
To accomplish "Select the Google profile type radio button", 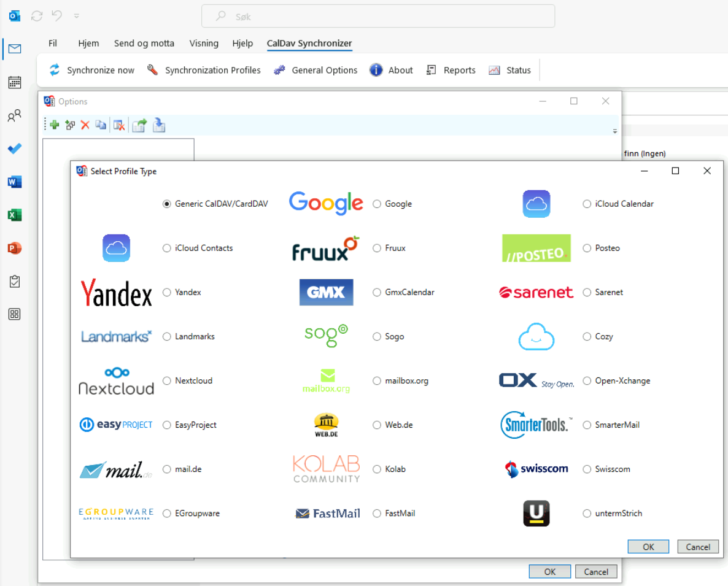I will (377, 204).
